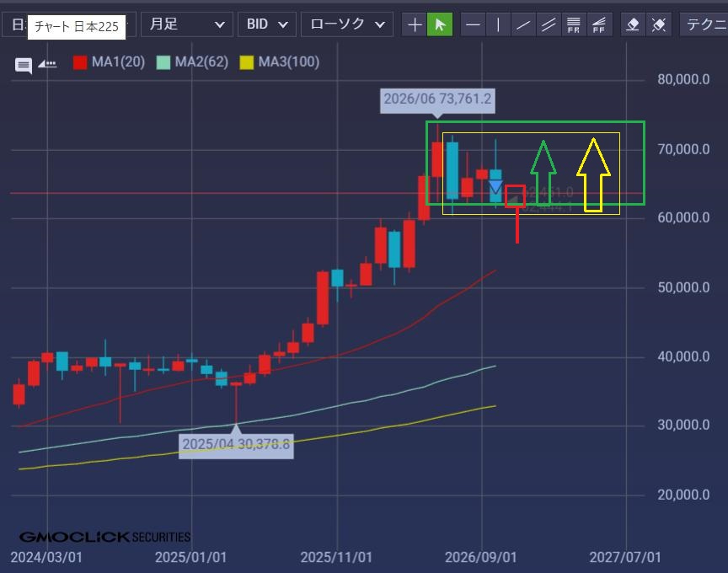
Task: Open the テクニカル indicators button
Action: point(704,24)
